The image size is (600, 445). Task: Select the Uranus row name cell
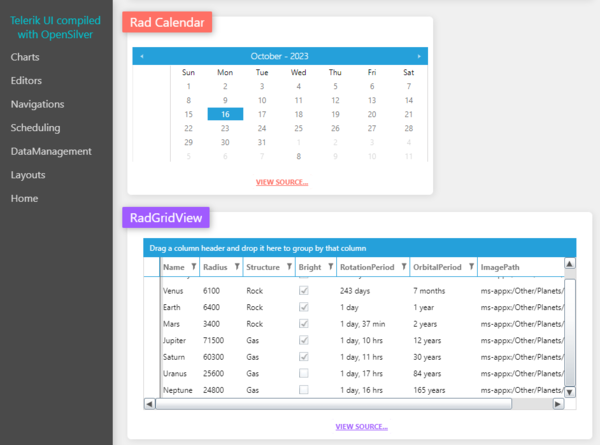(x=174, y=373)
